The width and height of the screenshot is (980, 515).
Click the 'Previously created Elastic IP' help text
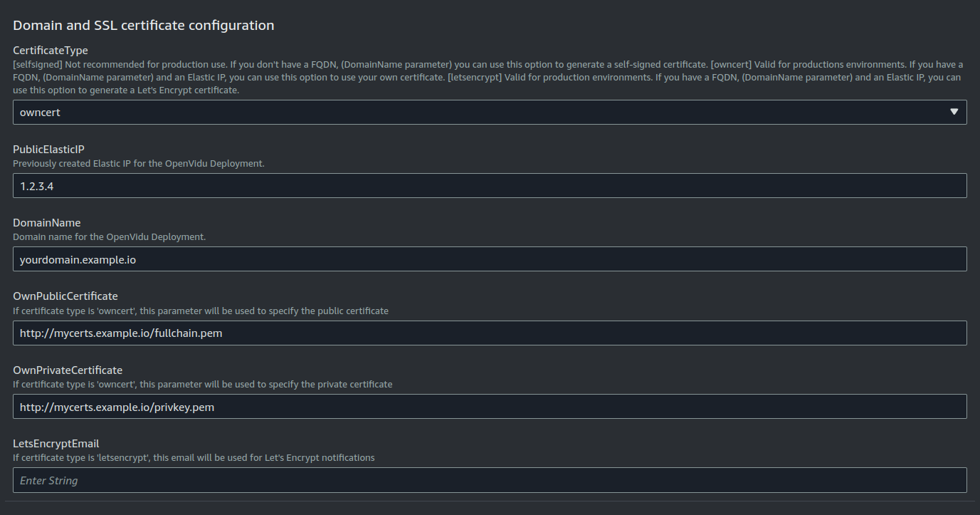tap(139, 164)
